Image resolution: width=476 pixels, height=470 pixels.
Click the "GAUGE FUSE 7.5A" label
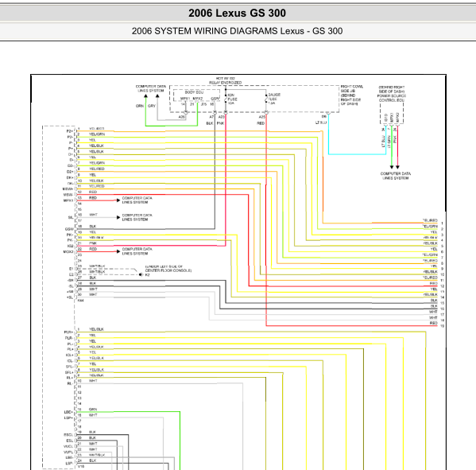tap(273, 99)
